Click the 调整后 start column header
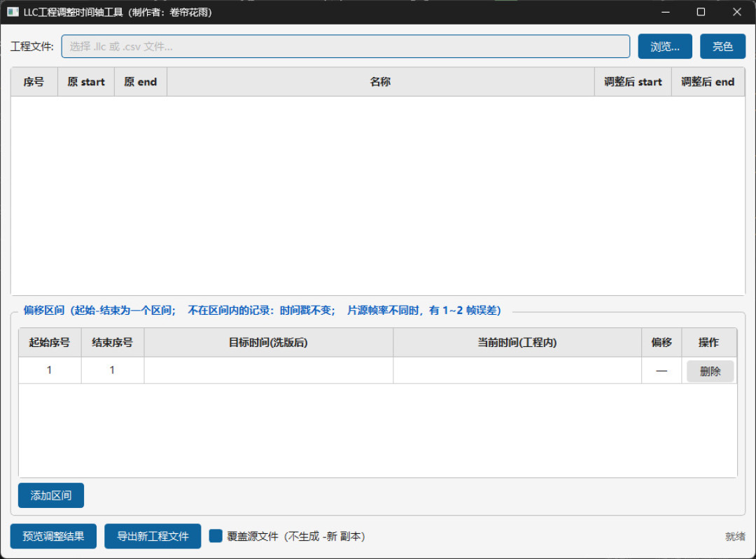Image resolution: width=756 pixels, height=559 pixels. coord(633,82)
